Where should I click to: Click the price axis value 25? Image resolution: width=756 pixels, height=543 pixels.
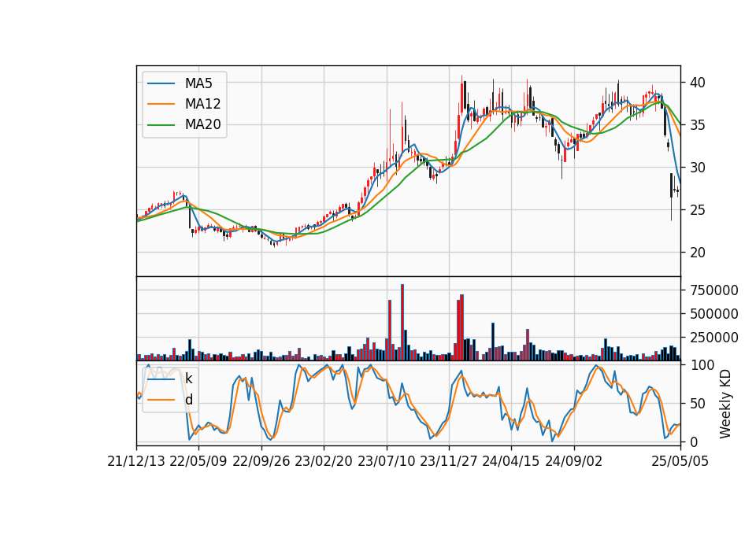pyautogui.click(x=697, y=209)
